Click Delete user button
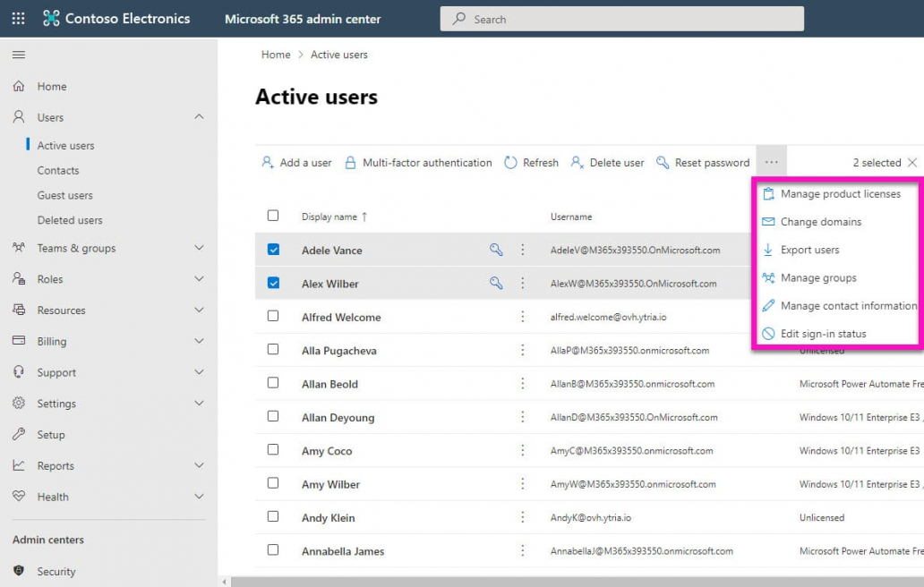Image resolution: width=924 pixels, height=587 pixels. tap(607, 163)
